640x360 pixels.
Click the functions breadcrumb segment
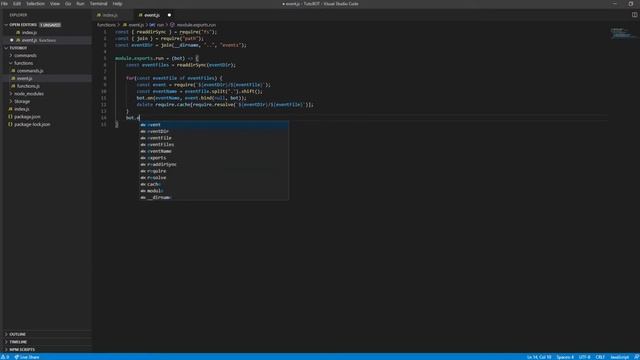point(106,25)
